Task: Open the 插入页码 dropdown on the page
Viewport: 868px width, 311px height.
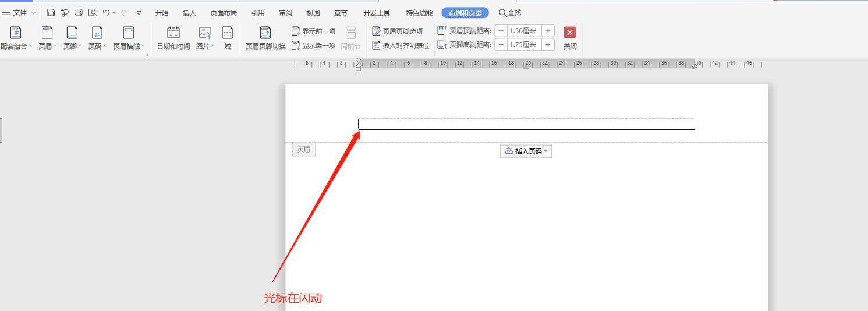Action: tap(526, 151)
